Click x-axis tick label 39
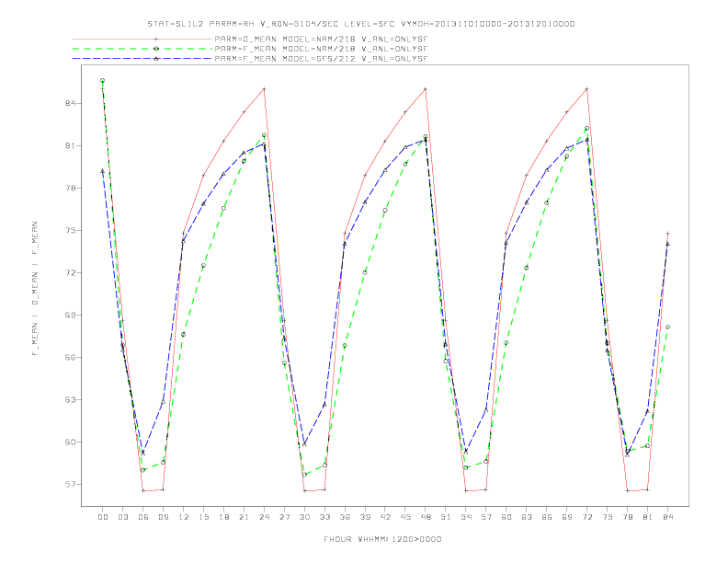 tap(365, 517)
